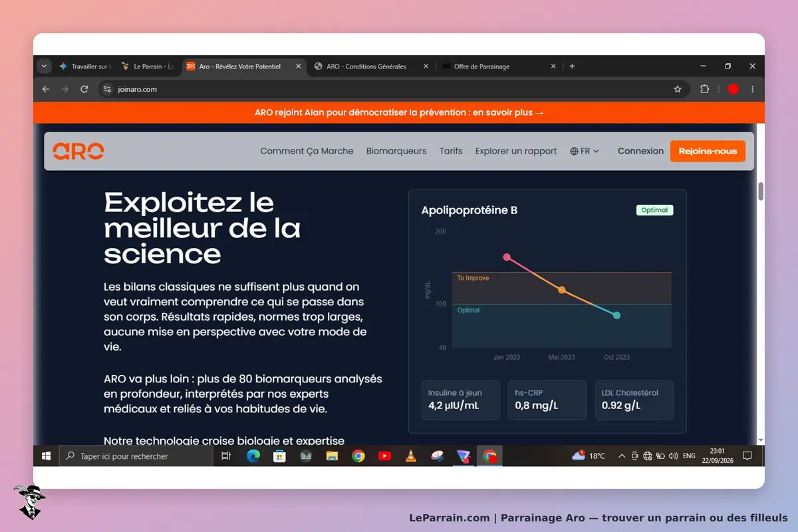Image resolution: width=798 pixels, height=532 pixels.
Task: Close the ARO - Conditions Générales tab
Action: coord(426,66)
